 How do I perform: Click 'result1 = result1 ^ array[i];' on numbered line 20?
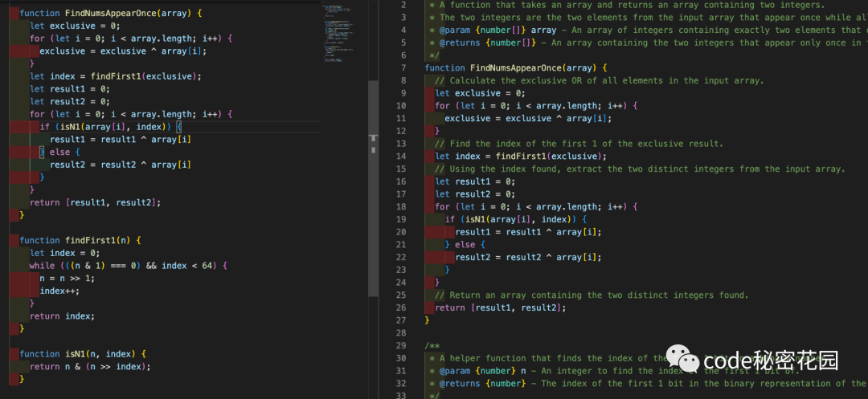tap(528, 232)
